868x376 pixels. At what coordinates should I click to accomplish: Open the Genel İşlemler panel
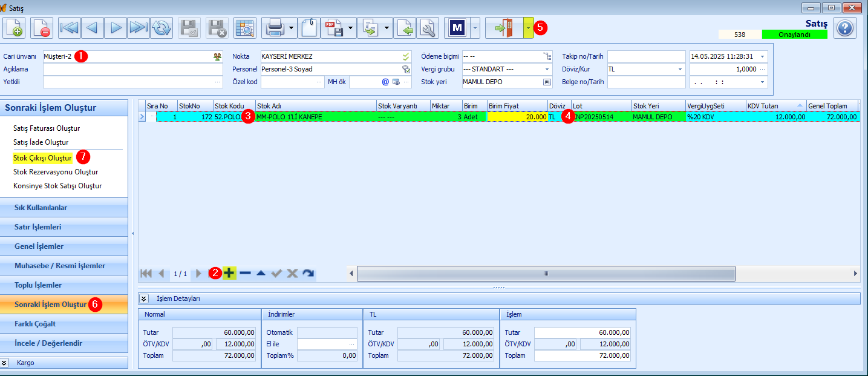(x=64, y=246)
